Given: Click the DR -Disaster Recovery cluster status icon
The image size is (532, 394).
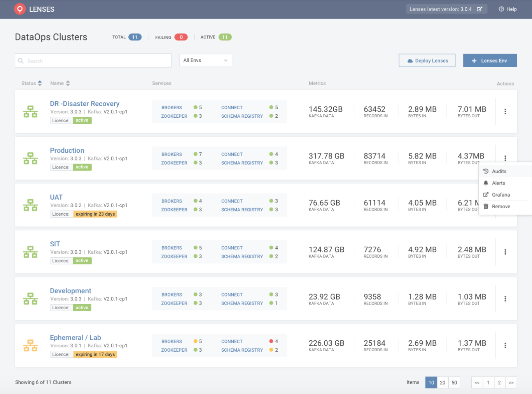Looking at the screenshot, I should point(30,112).
